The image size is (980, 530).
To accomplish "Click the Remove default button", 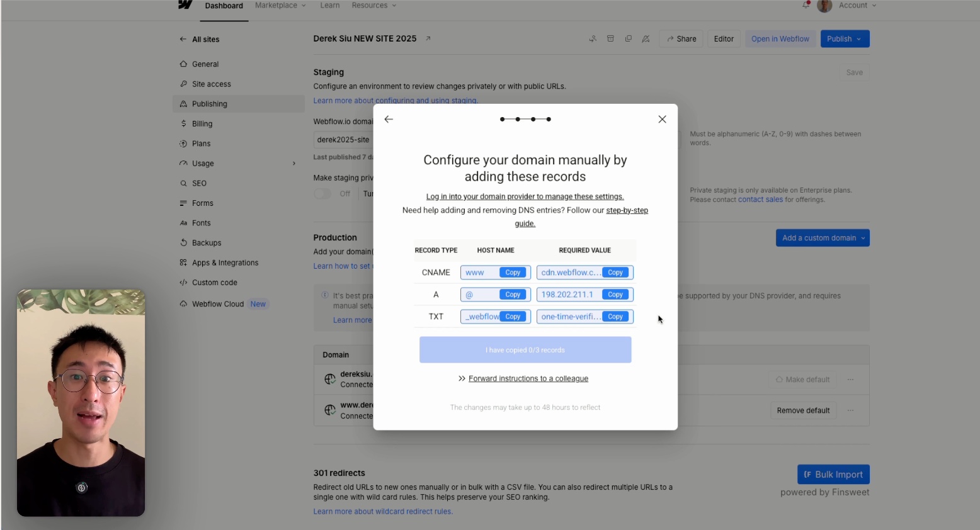I will (x=803, y=410).
